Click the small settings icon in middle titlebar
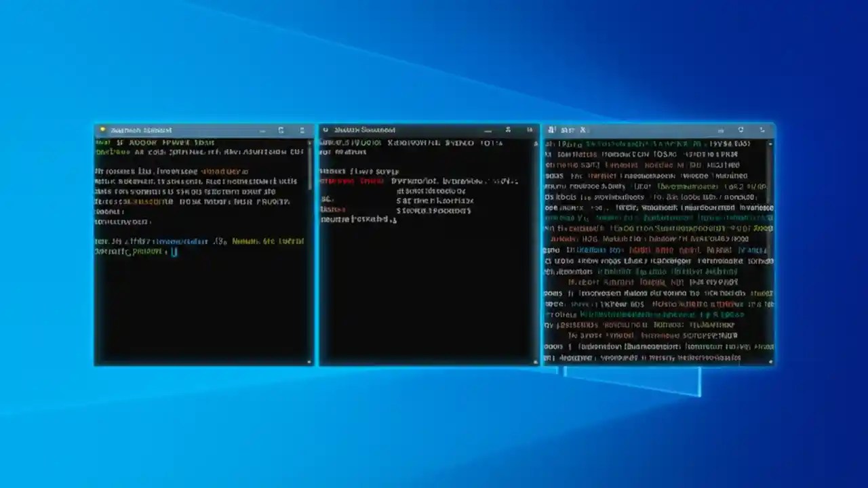 508,129
